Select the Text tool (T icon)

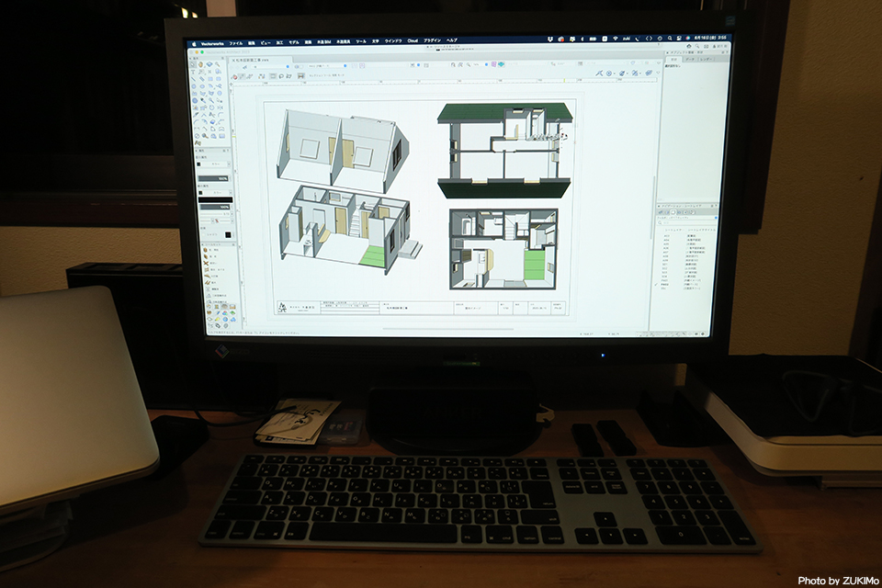pos(194,73)
